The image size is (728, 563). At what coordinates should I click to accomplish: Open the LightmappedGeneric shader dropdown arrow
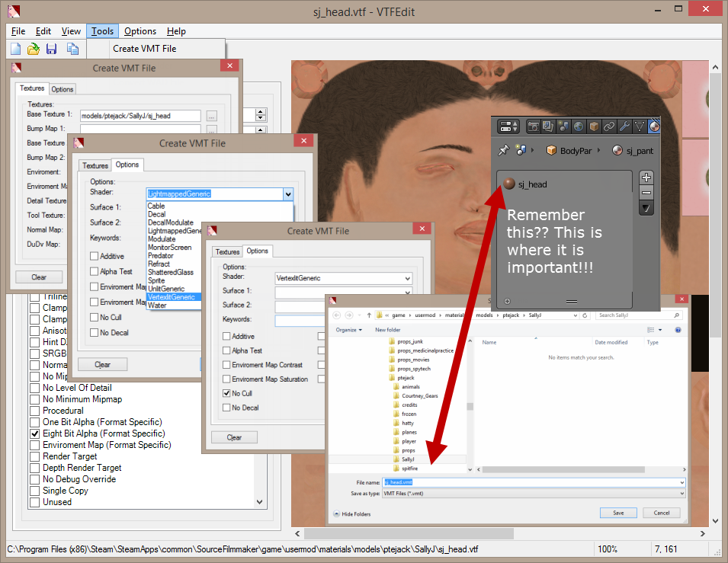point(288,194)
